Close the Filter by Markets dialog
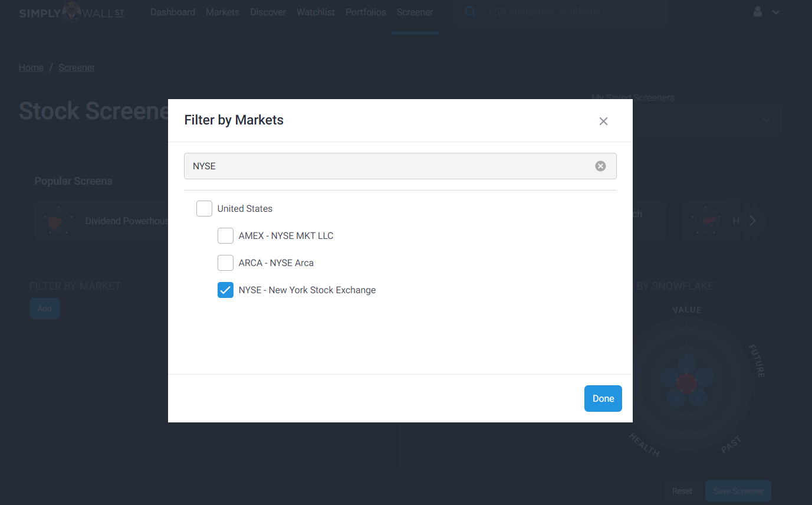This screenshot has width=812, height=505. tap(603, 121)
